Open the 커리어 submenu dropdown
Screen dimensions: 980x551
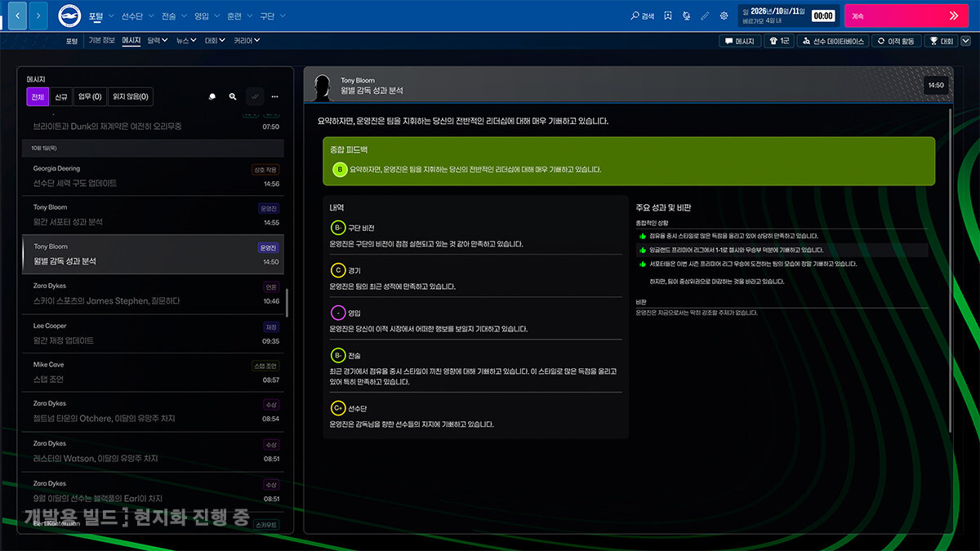[247, 40]
